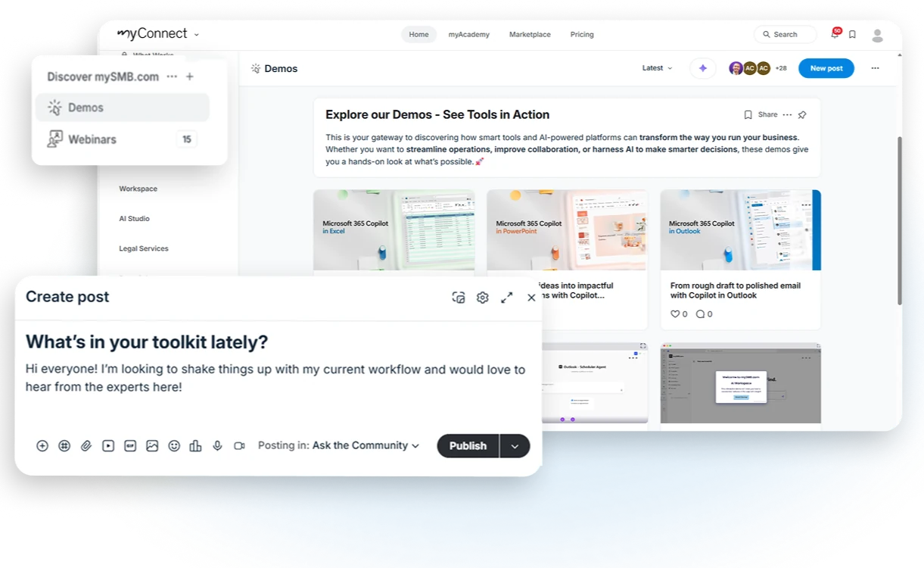Open the Pricing tab
This screenshot has height=568, width=924.
[582, 34]
